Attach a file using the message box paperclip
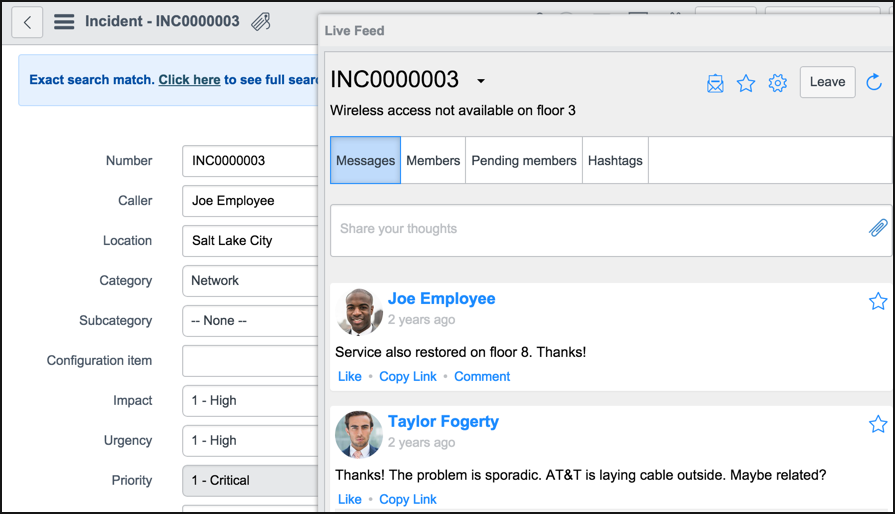The height and width of the screenshot is (514, 895). 878,228
